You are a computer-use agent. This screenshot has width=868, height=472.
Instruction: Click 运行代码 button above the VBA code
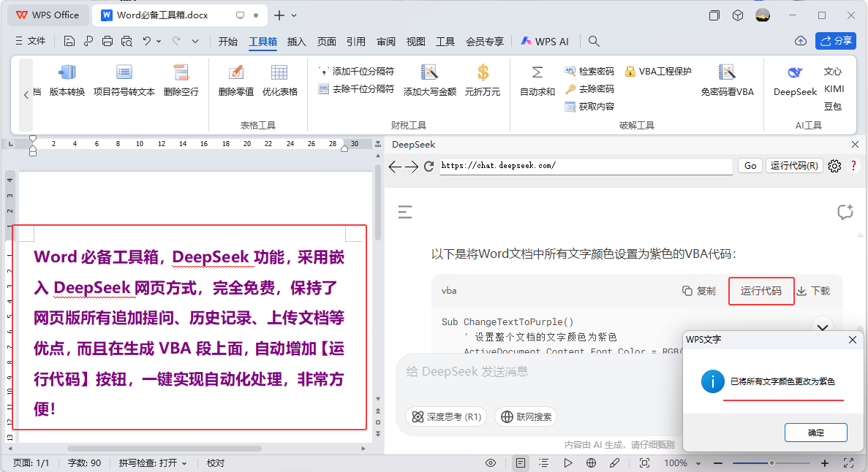pos(761,291)
